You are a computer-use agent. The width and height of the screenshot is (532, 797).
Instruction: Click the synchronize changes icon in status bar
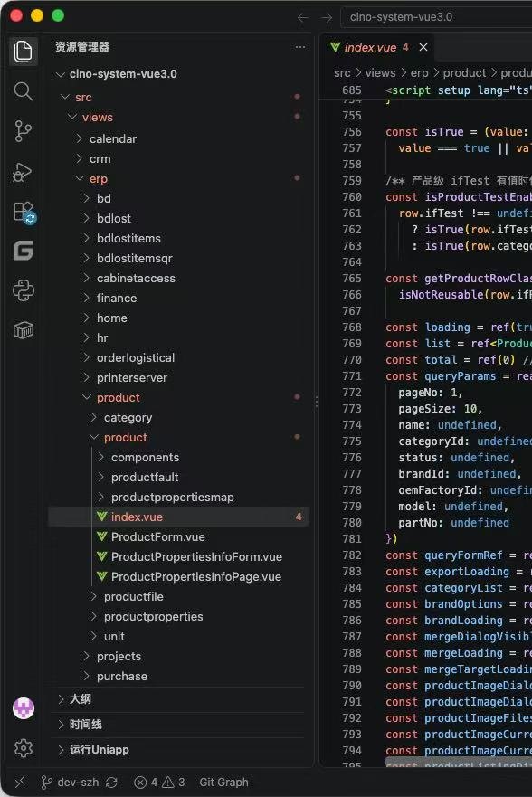pyautogui.click(x=111, y=783)
